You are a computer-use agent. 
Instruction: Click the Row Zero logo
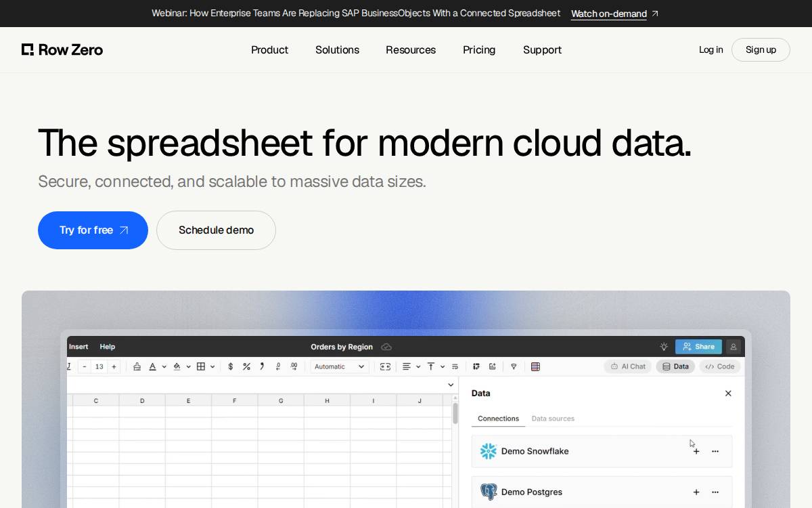62,49
